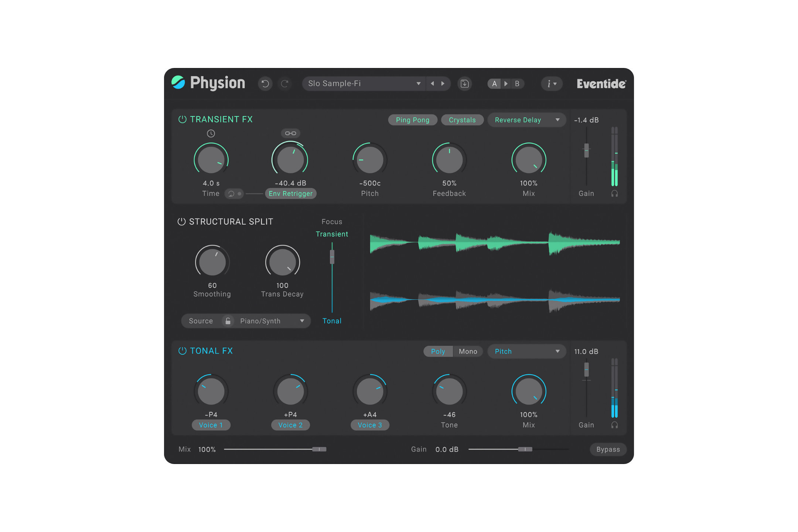Click the tempo sync clock icon above Time

211,133
